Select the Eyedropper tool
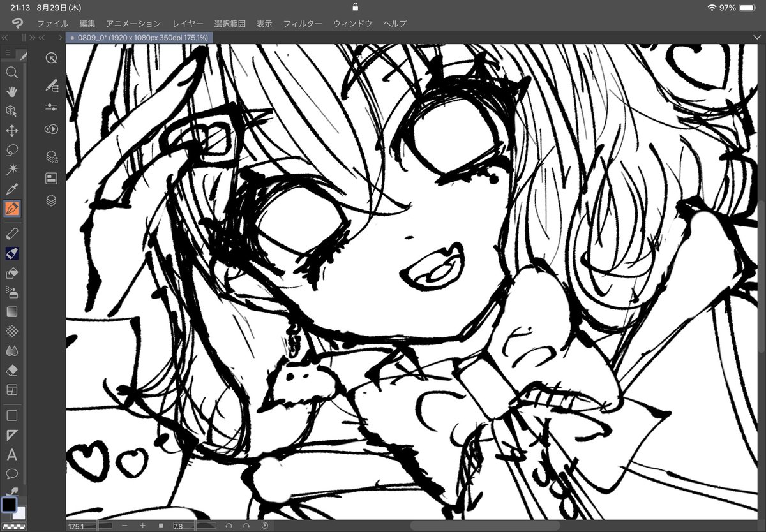The image size is (766, 532). 11,189
